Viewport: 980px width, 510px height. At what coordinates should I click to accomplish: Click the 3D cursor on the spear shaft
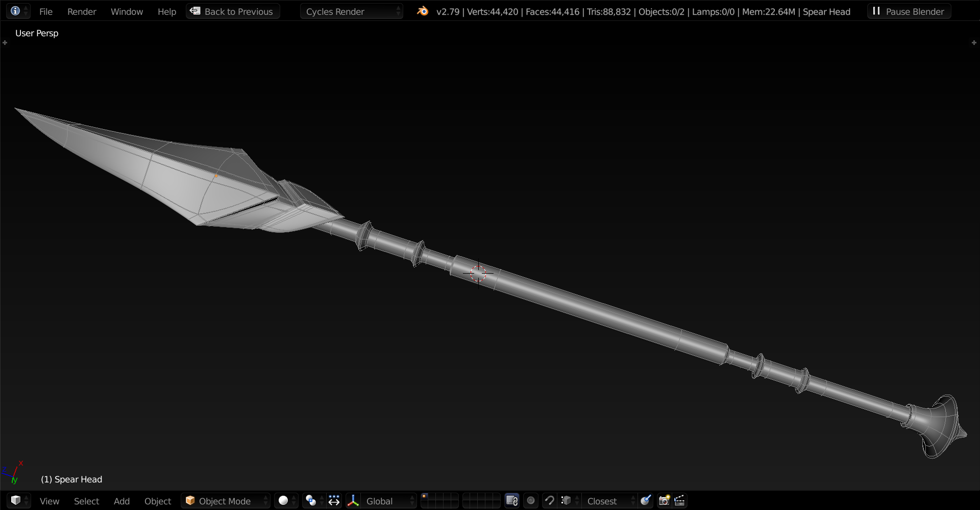pyautogui.click(x=478, y=274)
